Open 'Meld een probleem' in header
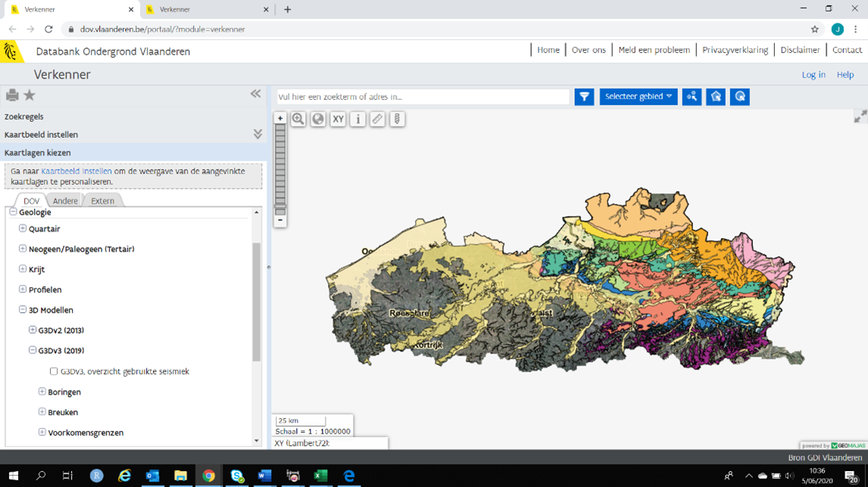Viewport: 868px width, 487px height. point(654,50)
